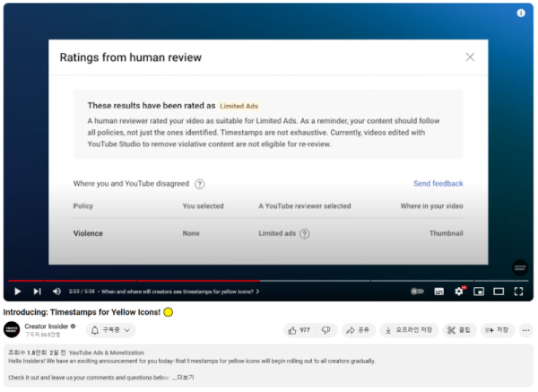Image resolution: width=538 pixels, height=392 pixels.
Task: Click the chapter title about yellow icons
Action: coord(180,292)
